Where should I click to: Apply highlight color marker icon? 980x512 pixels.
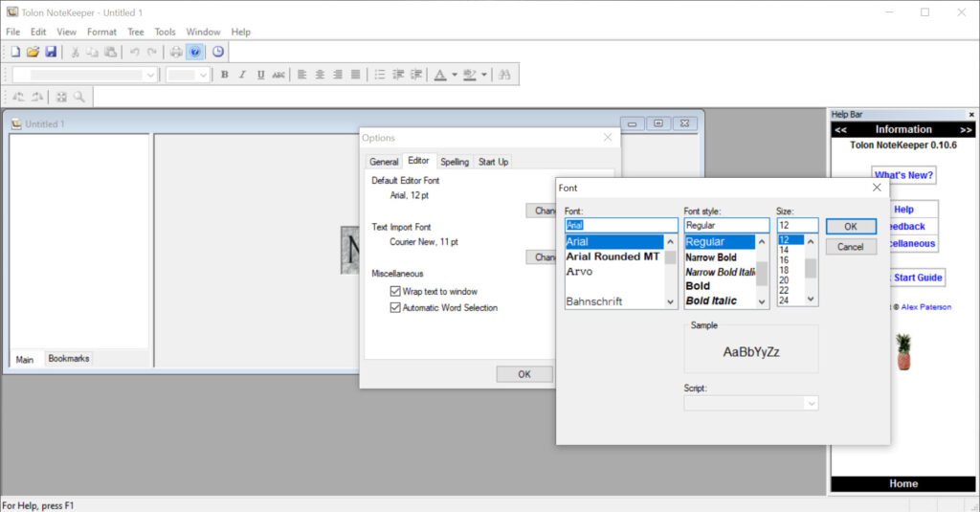pyautogui.click(x=469, y=75)
